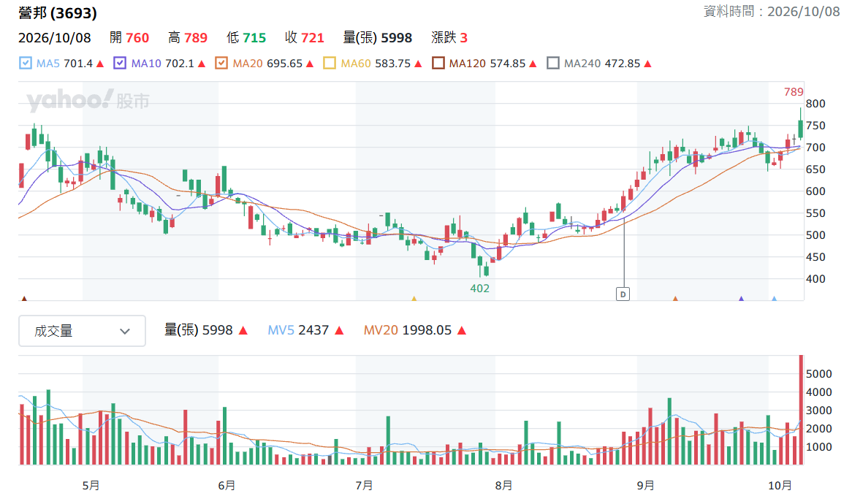852x504 pixels.
Task: Click the 10月 month label on time axis
Action: (x=780, y=485)
